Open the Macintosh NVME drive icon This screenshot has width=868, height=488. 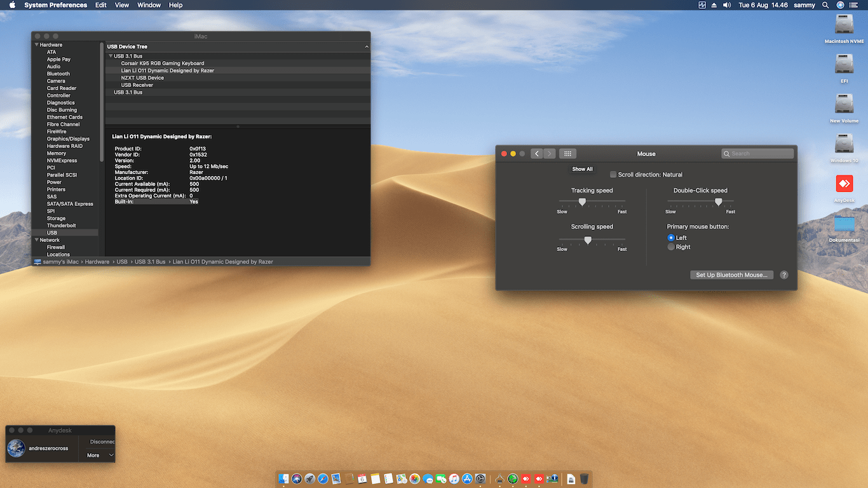point(844,25)
